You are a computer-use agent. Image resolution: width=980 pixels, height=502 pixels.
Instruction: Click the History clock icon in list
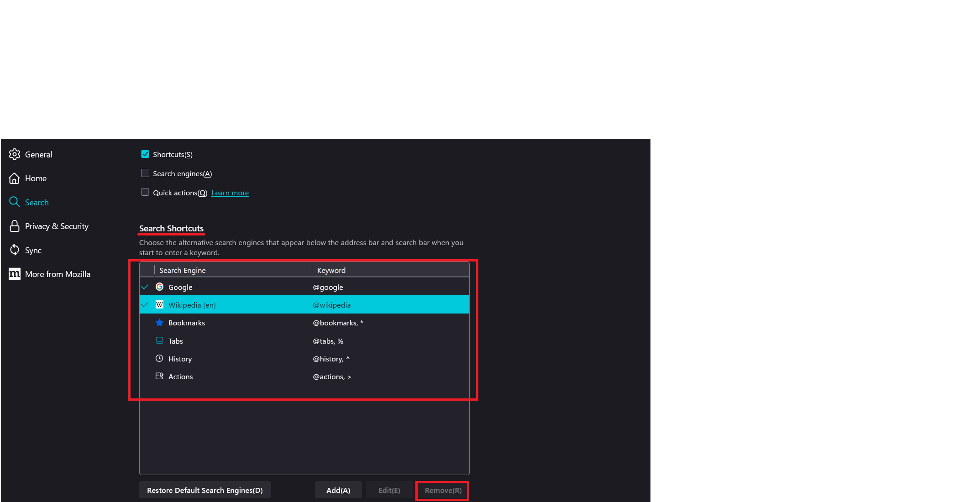pos(159,359)
